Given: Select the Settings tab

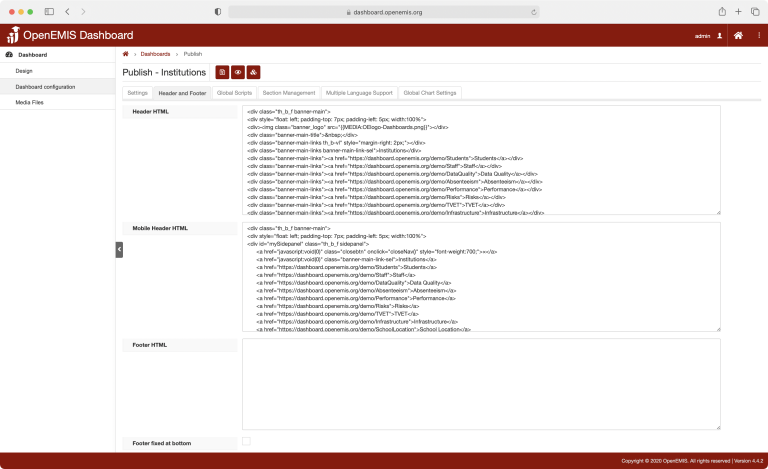Looking at the screenshot, I should (x=137, y=93).
